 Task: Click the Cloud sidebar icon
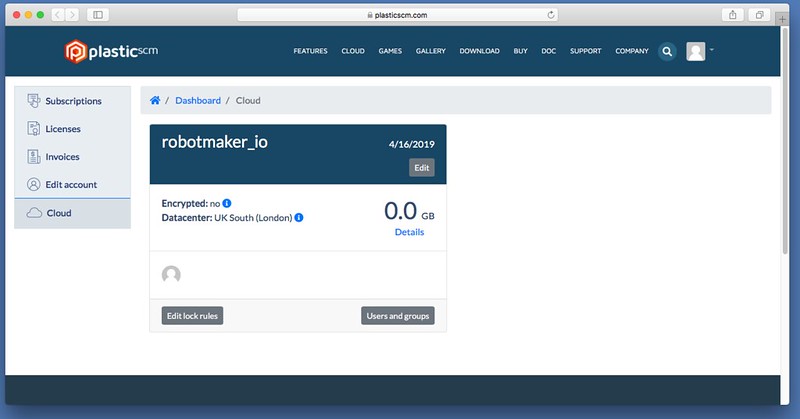(34, 213)
